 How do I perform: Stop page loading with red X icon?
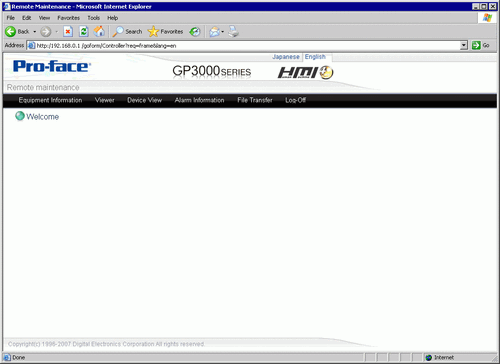pos(68,32)
